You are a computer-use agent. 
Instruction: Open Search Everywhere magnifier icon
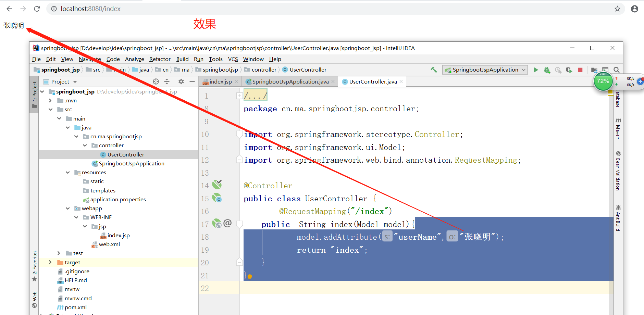(616, 70)
